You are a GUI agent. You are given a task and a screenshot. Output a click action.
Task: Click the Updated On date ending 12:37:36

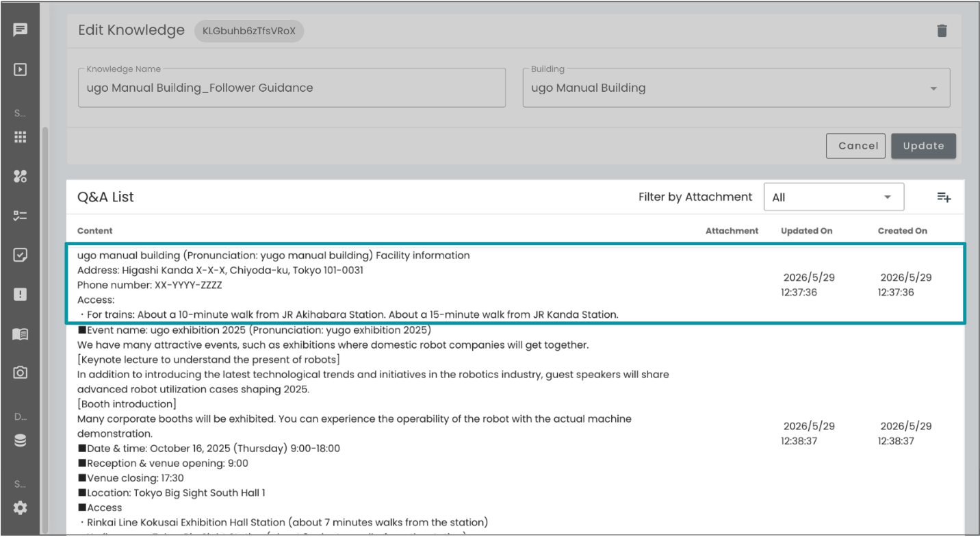[x=808, y=285]
